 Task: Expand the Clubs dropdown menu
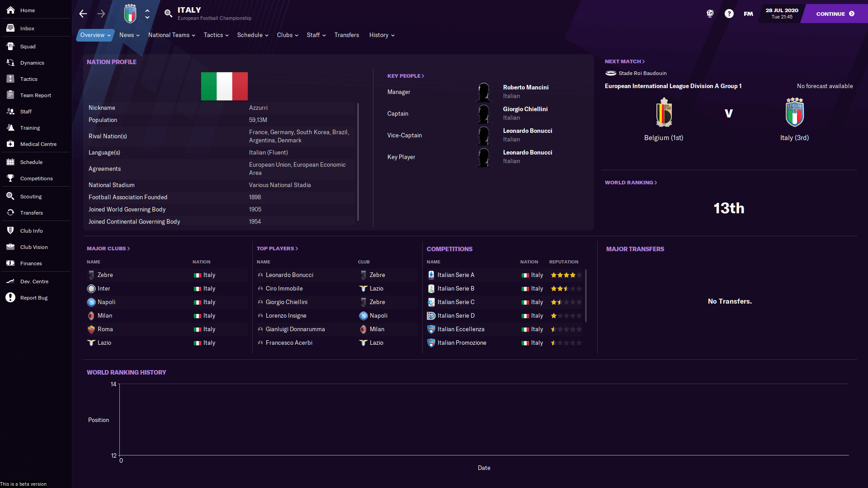point(288,35)
